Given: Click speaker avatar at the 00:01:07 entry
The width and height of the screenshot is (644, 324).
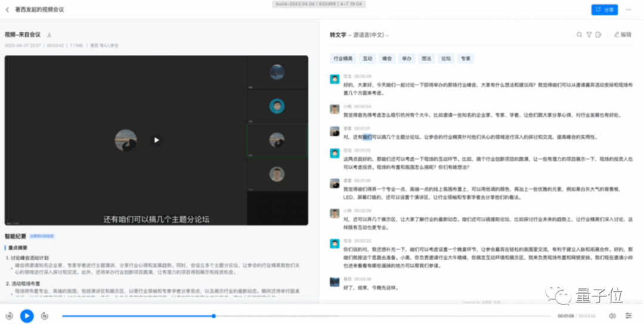Looking at the screenshot, I should point(335,131).
